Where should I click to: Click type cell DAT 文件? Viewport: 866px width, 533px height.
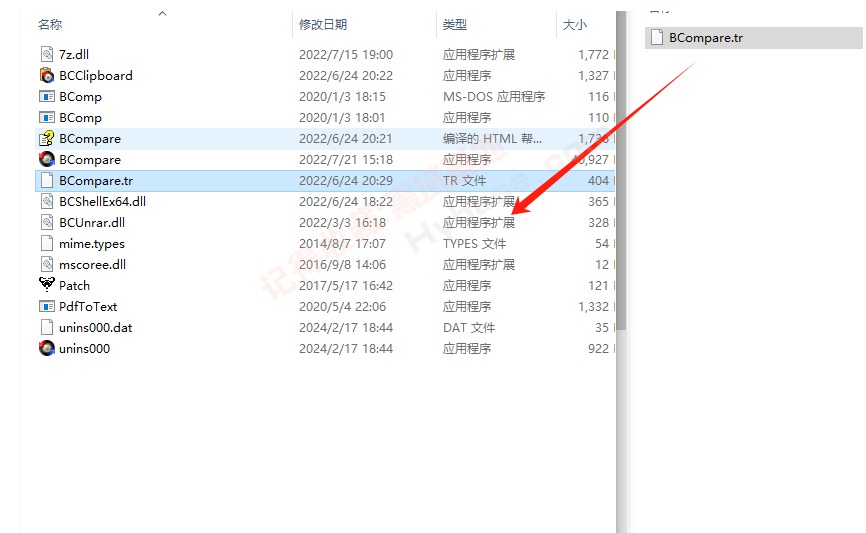(468, 327)
